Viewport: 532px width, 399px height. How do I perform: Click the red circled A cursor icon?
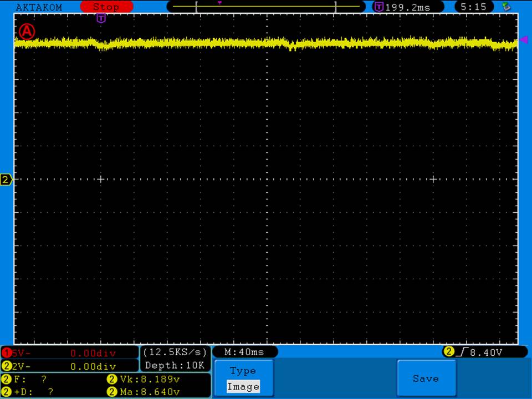(27, 32)
